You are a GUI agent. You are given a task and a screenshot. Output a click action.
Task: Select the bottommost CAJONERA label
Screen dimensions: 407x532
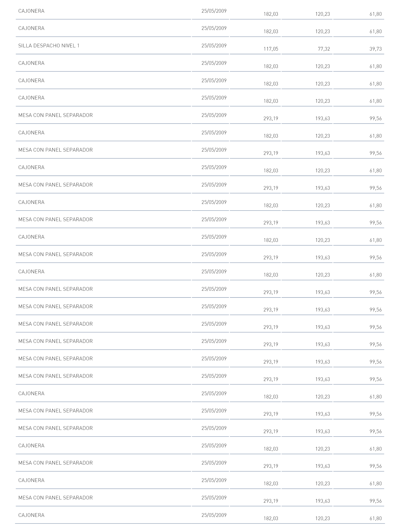pyautogui.click(x=32, y=515)
